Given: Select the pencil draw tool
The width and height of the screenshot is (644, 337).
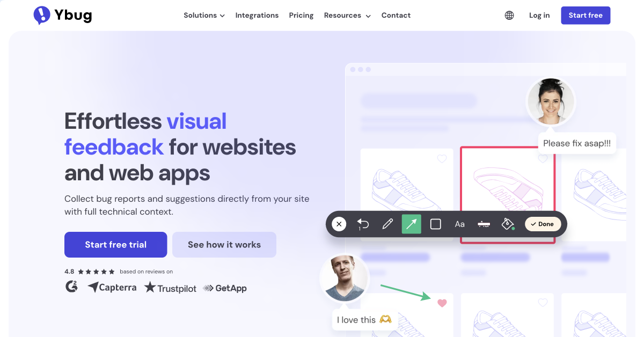Looking at the screenshot, I should pos(387,224).
